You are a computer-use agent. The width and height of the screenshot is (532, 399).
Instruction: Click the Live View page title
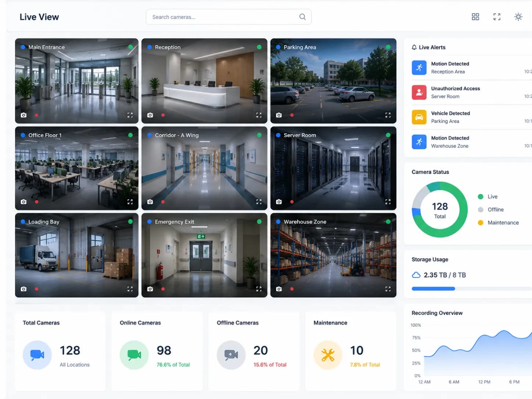(39, 17)
